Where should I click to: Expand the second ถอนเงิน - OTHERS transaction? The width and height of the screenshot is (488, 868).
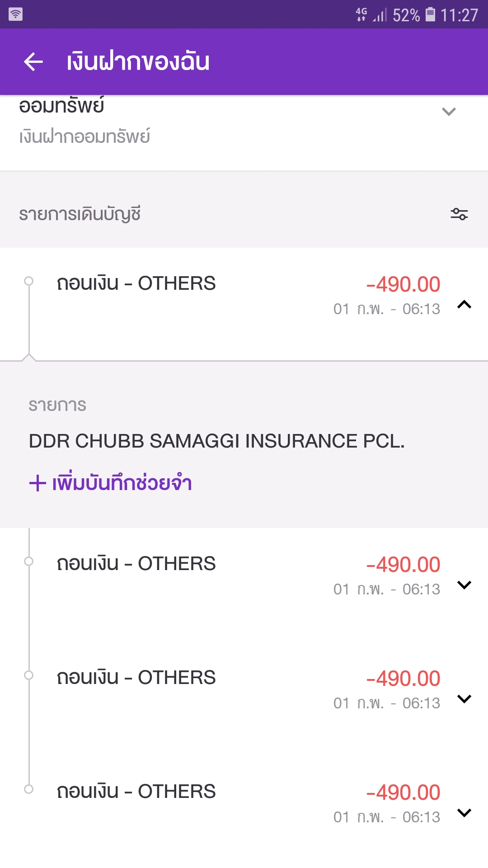coord(464,585)
